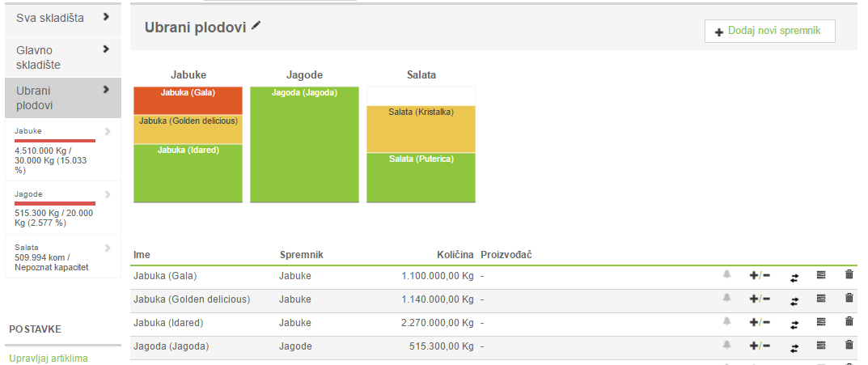868x365 pixels.
Task: Click the orange Jabuka (Gala) chart block
Action: [188, 100]
